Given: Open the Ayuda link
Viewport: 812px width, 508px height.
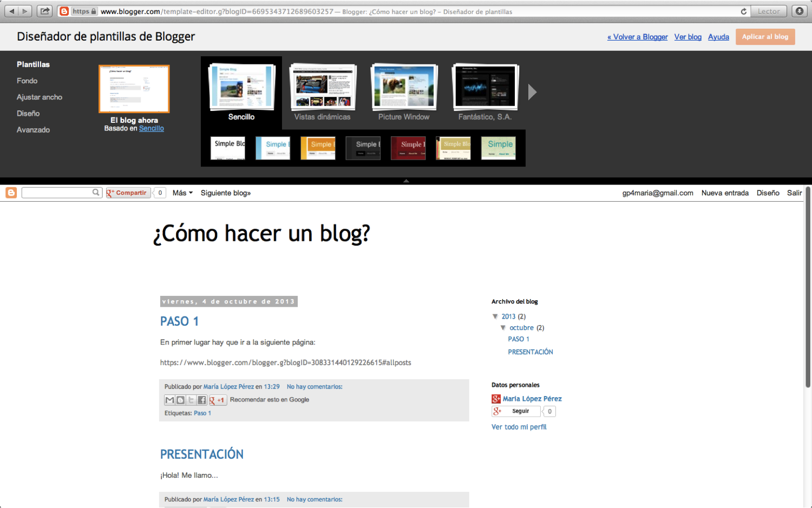Looking at the screenshot, I should [x=718, y=37].
